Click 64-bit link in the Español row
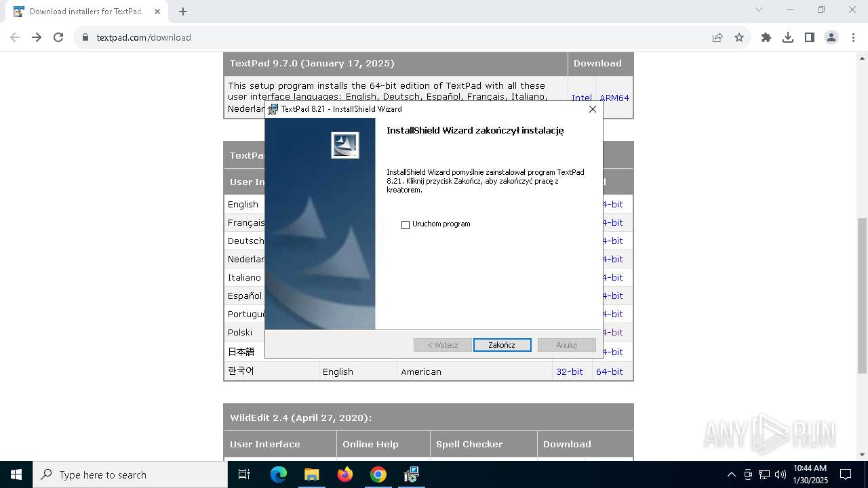 coord(612,296)
